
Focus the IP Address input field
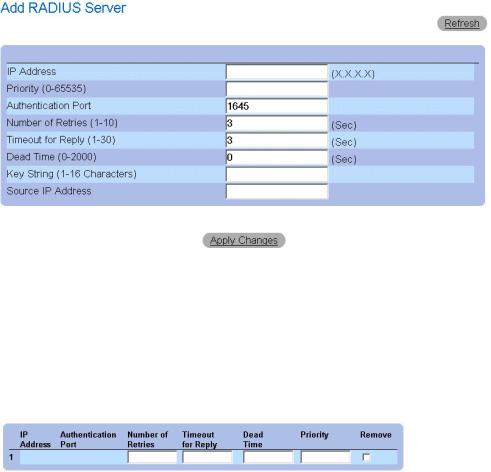pyautogui.click(x=277, y=72)
